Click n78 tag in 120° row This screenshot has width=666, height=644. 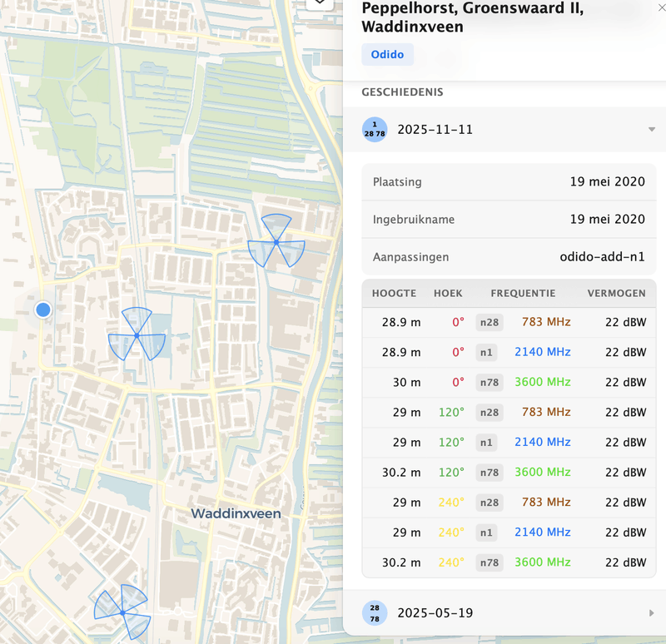click(x=490, y=473)
